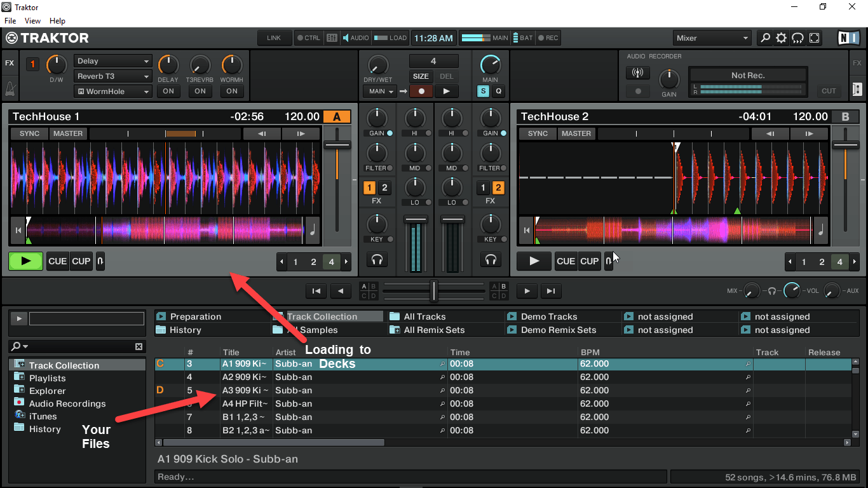Open the View menu

point(32,20)
